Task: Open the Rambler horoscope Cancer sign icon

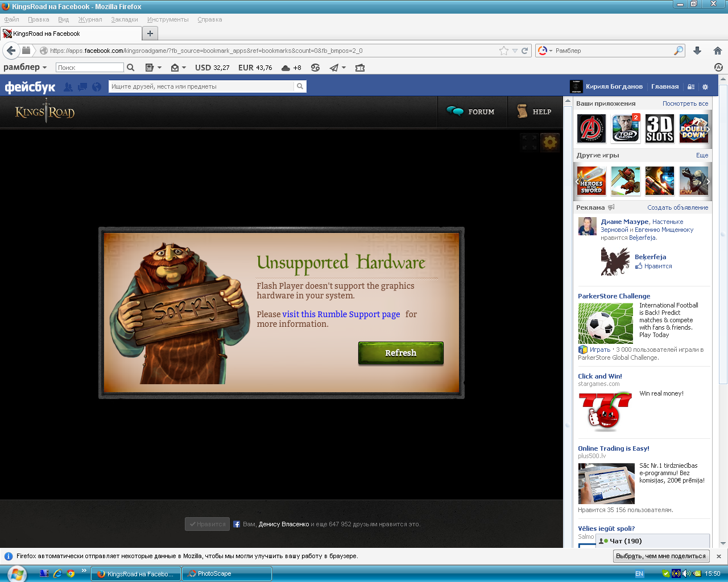Action: [316, 68]
